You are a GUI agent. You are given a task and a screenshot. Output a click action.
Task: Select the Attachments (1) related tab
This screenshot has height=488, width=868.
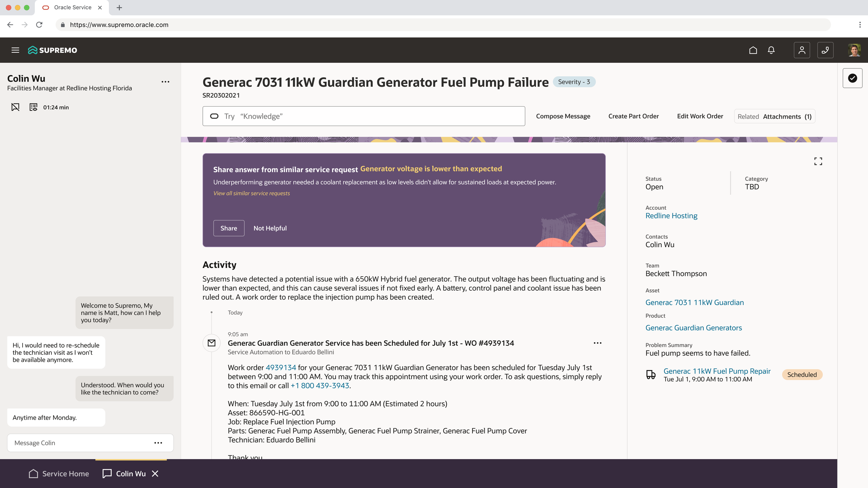(787, 117)
